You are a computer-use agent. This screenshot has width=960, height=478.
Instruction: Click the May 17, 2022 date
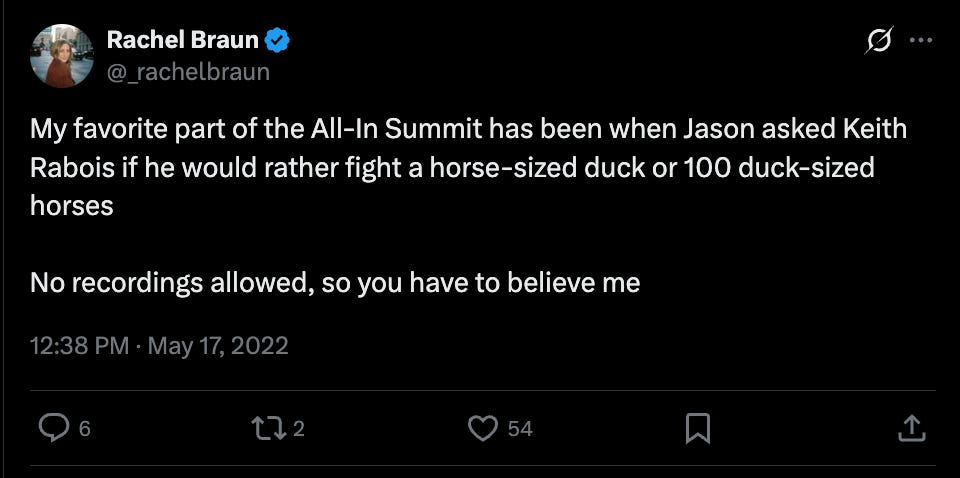tap(218, 346)
